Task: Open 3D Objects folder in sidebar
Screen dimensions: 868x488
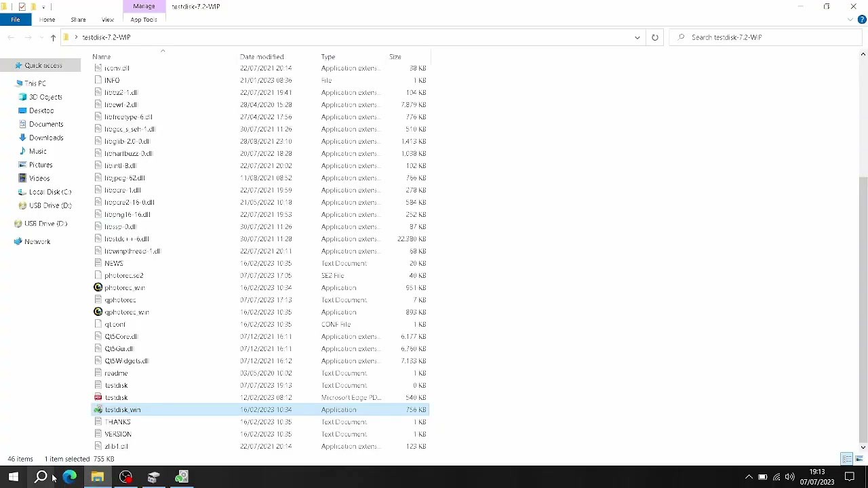Action: click(x=45, y=97)
